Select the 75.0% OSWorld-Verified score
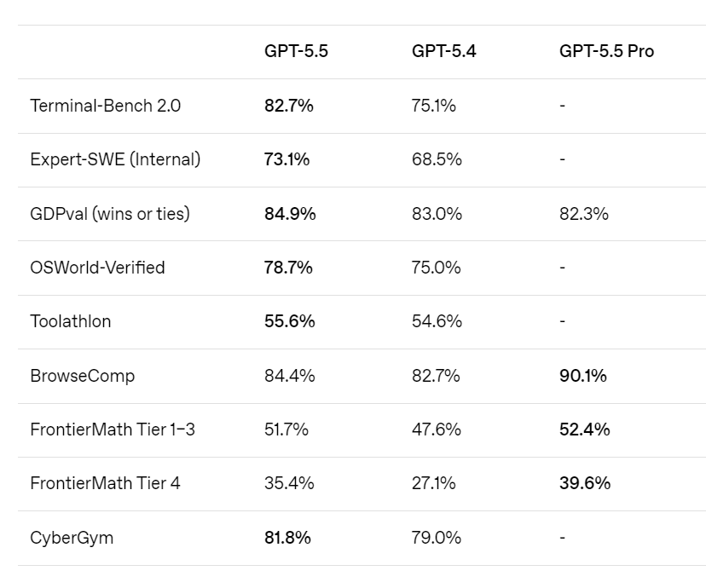The height and width of the screenshot is (588, 706). [437, 268]
